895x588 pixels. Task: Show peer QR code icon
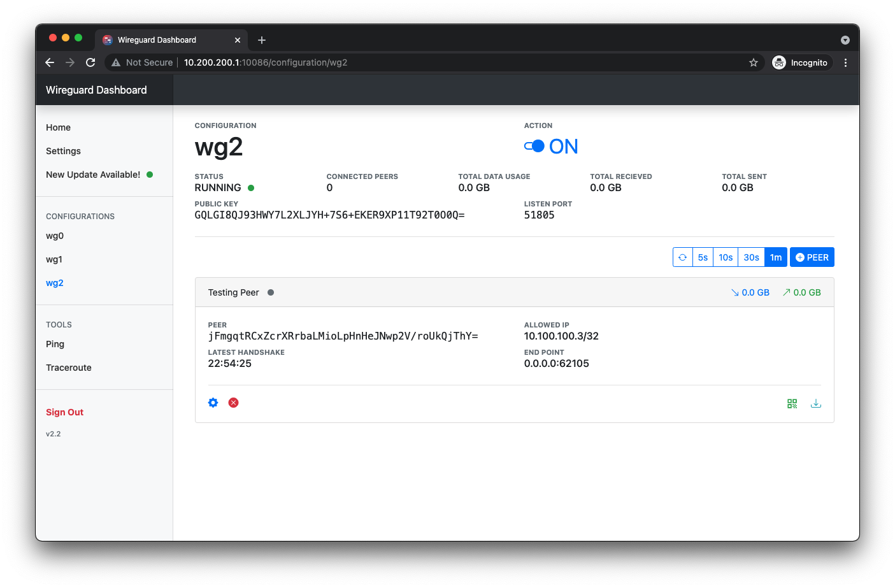click(792, 403)
